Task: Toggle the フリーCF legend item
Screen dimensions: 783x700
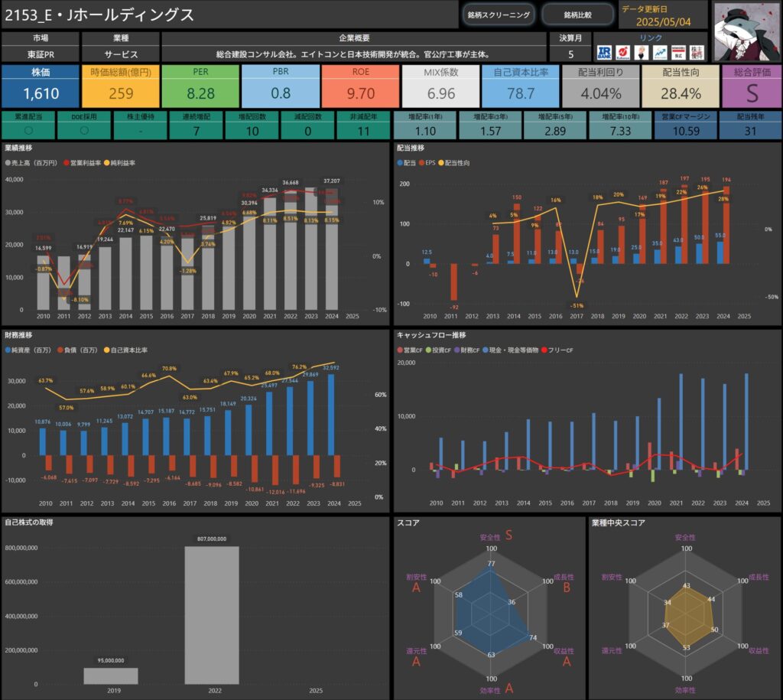Action: (x=557, y=350)
